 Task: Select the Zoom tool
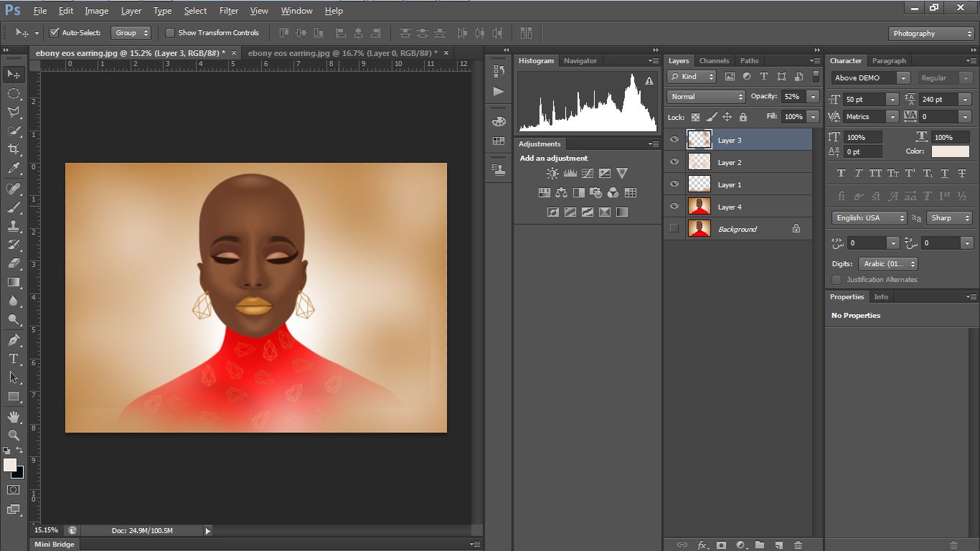pyautogui.click(x=14, y=435)
